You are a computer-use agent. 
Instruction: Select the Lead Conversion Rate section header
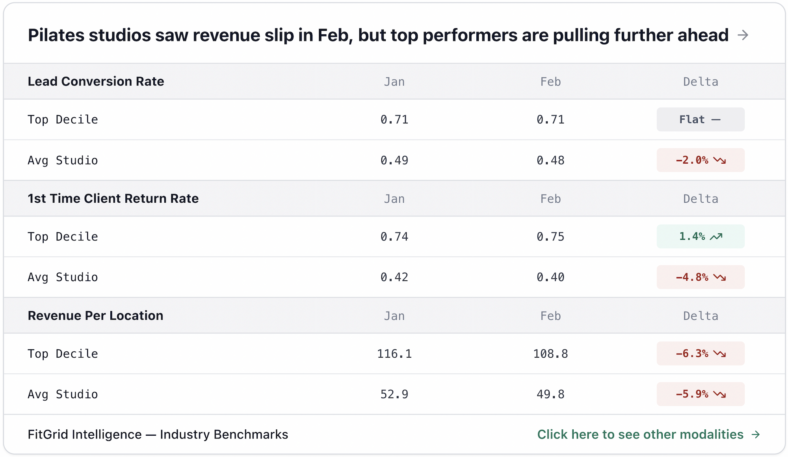tap(96, 81)
